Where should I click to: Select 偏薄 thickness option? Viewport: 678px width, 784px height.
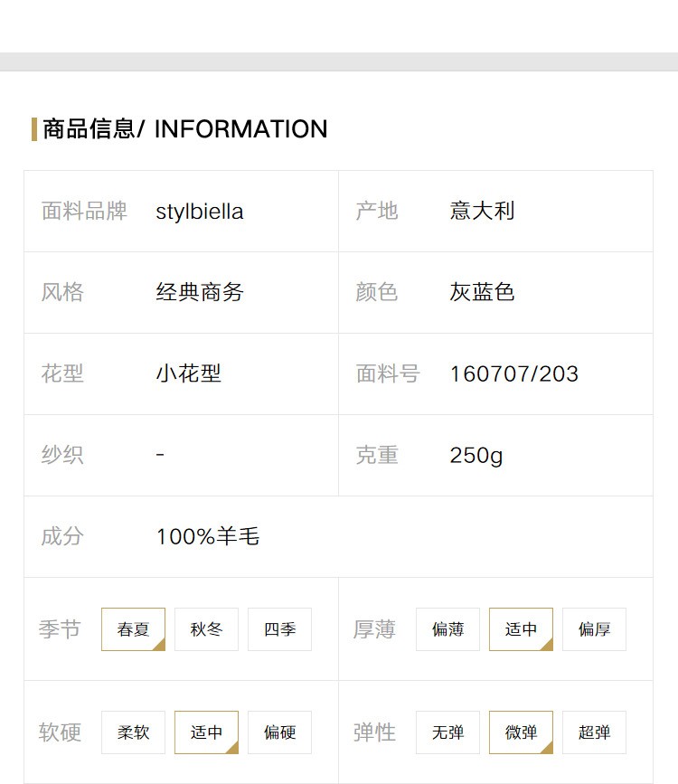pos(447,629)
